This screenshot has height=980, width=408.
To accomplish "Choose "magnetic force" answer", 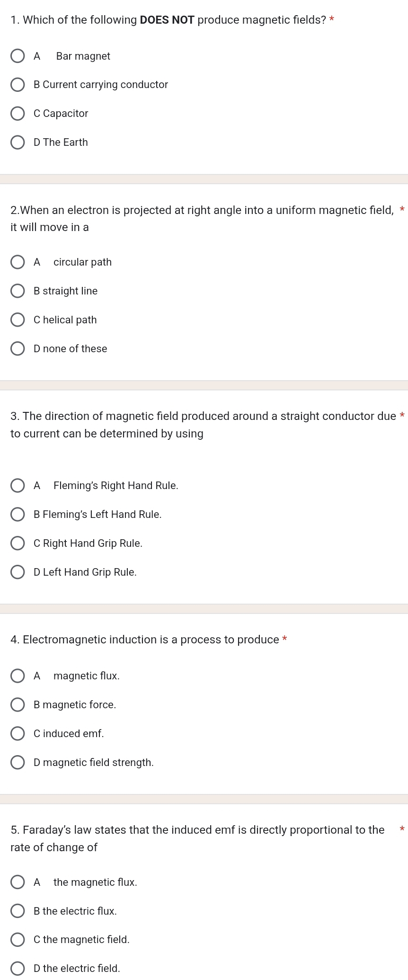I will pyautogui.click(x=18, y=704).
